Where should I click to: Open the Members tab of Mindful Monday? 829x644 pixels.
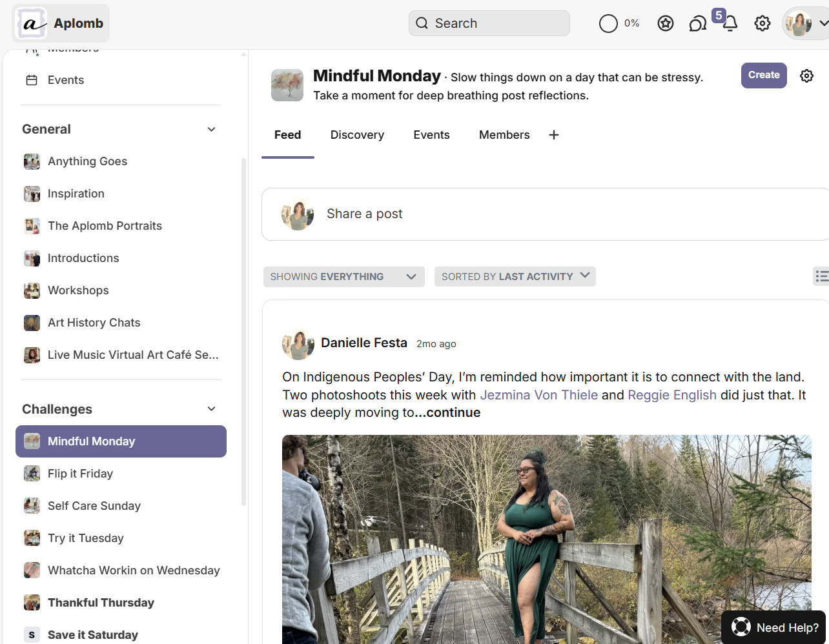[x=504, y=135]
